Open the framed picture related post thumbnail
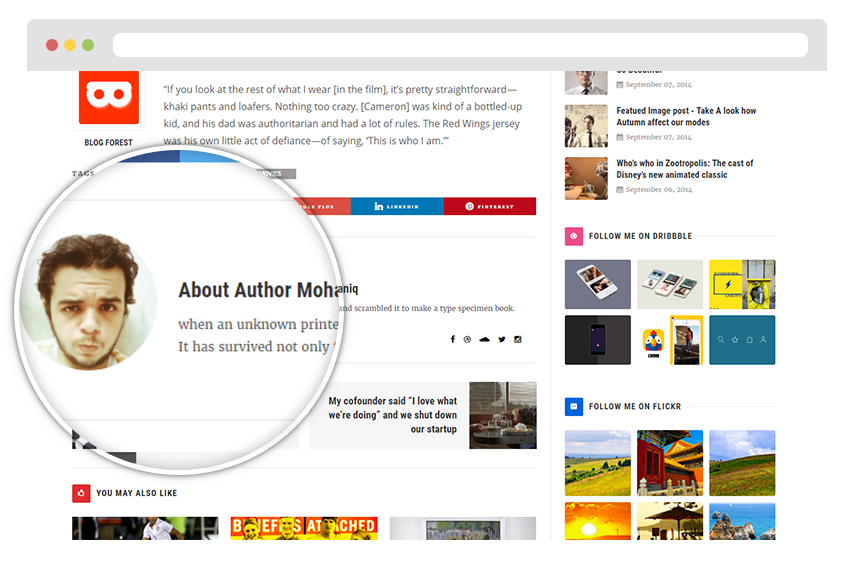Viewport: 858px width, 562px height. (x=463, y=529)
